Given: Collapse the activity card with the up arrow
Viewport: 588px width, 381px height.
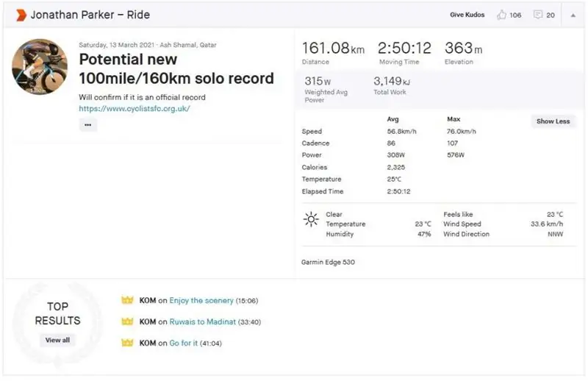Looking at the screenshot, I should 573,15.
